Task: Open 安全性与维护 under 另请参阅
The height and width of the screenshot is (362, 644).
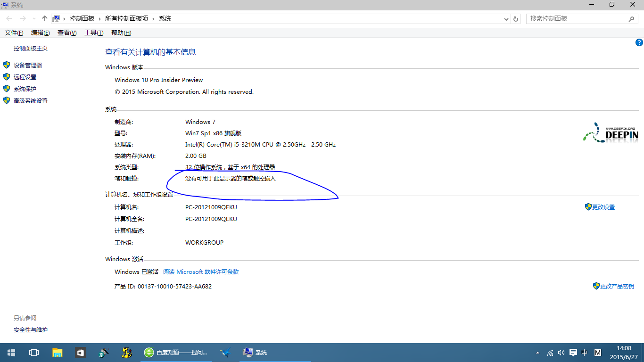Action: [31, 329]
